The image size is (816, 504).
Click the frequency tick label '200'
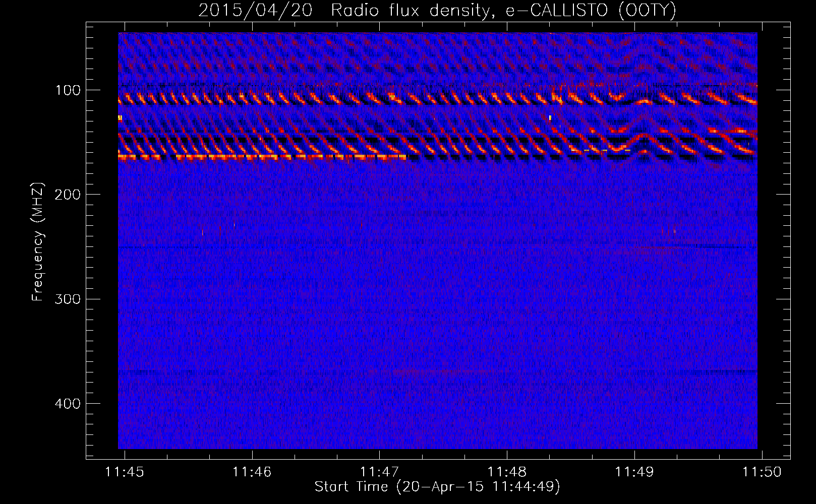click(68, 195)
